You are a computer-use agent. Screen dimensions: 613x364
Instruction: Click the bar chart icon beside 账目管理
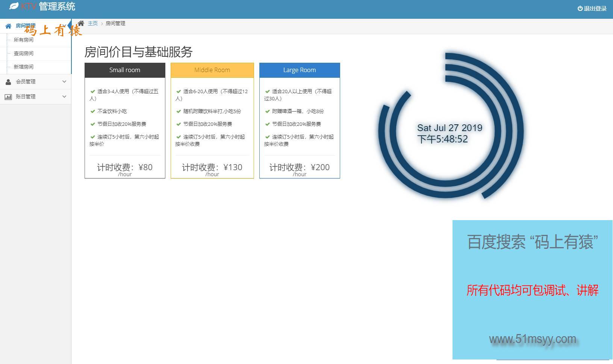[x=8, y=97]
